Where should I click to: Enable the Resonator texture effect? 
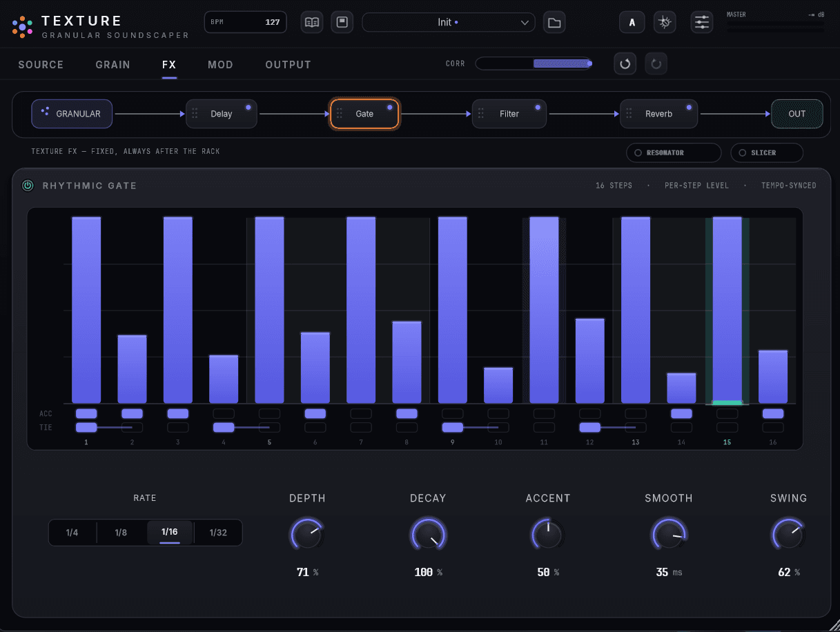[674, 152]
